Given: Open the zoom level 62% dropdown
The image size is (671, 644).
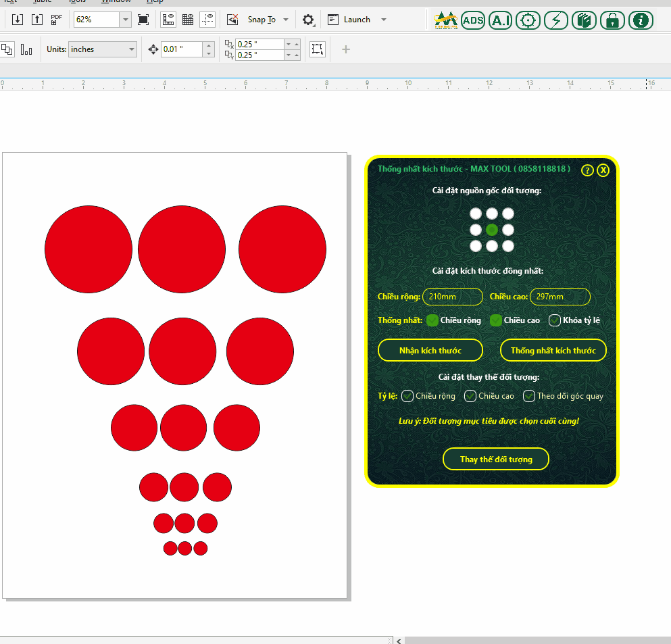Looking at the screenshot, I should [125, 20].
